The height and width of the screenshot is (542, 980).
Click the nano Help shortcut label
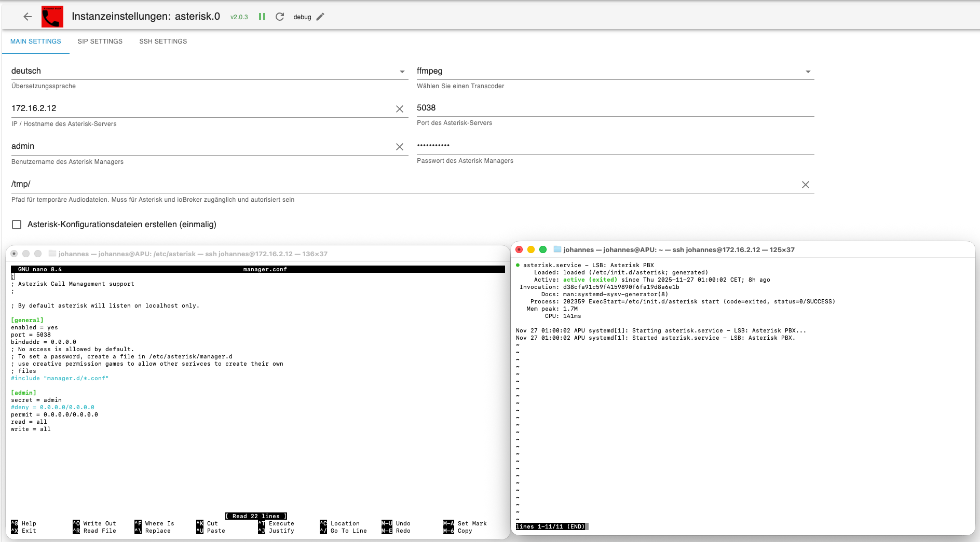[29, 523]
